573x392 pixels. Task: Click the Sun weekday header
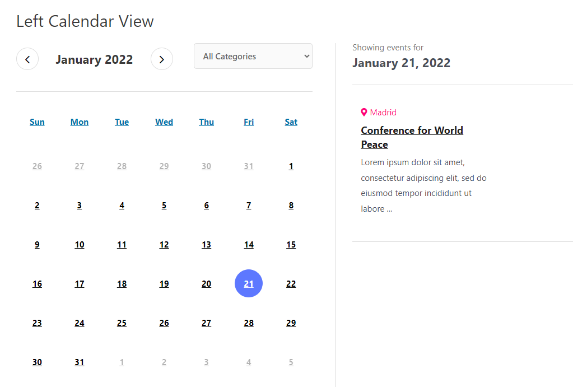coord(38,122)
